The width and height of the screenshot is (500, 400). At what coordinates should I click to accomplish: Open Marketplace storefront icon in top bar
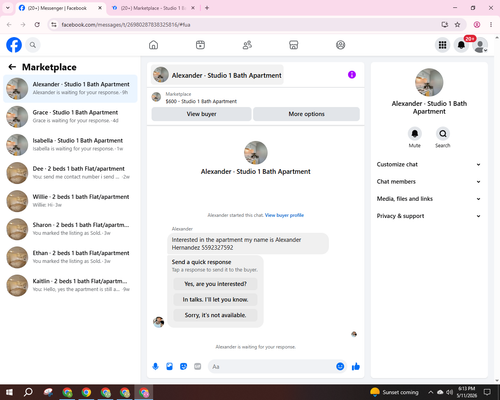click(x=294, y=45)
